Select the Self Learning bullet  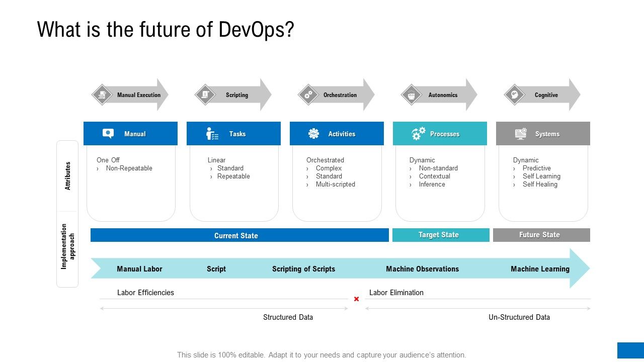click(541, 176)
